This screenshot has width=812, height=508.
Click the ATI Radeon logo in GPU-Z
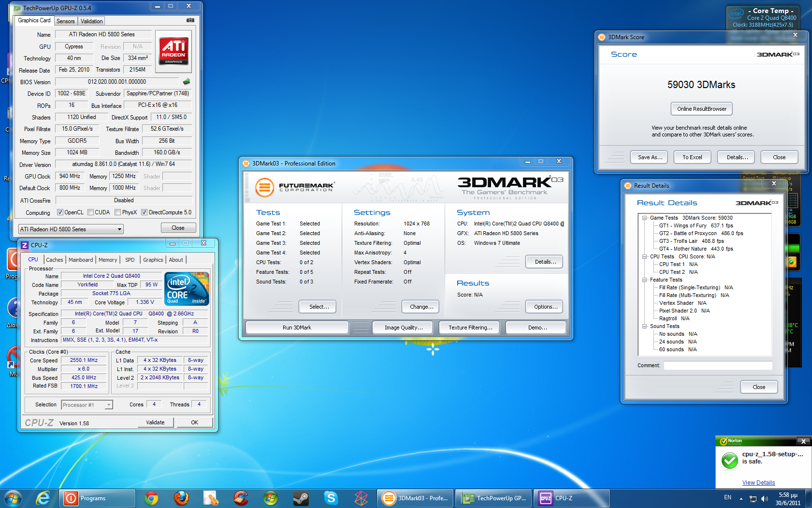point(174,51)
